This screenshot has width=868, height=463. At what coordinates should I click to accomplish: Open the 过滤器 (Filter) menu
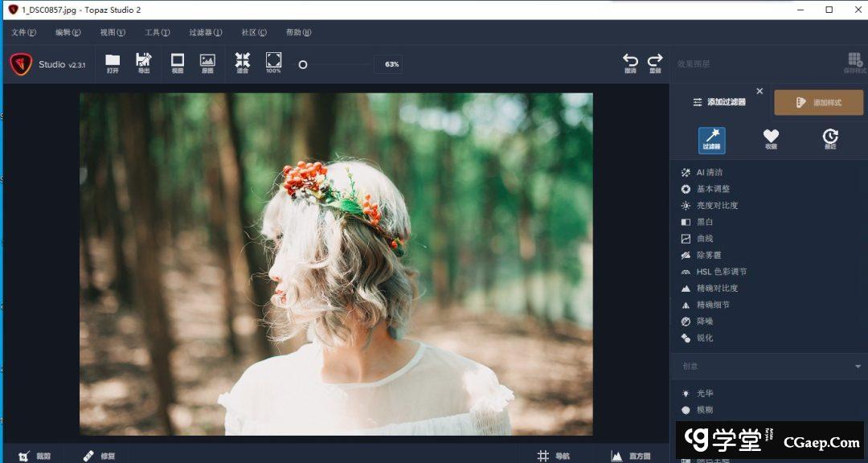(205, 33)
